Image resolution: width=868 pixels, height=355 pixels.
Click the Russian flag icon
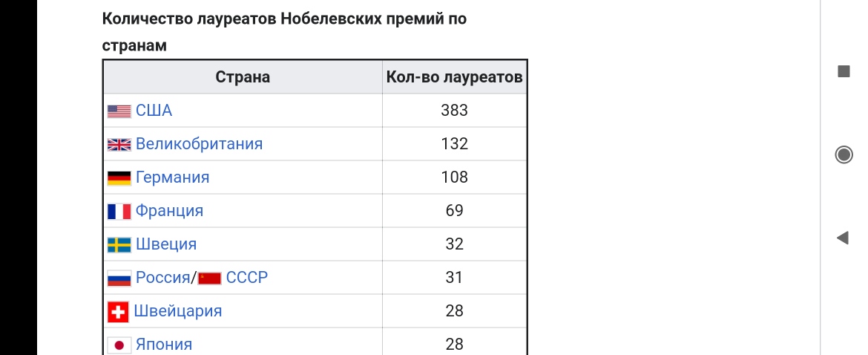pos(119,278)
